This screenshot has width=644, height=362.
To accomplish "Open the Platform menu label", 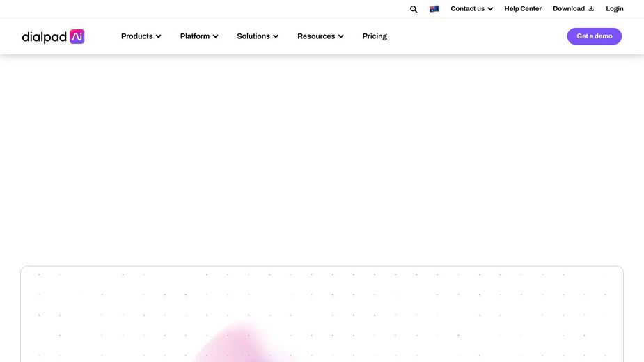I will 194,36.
